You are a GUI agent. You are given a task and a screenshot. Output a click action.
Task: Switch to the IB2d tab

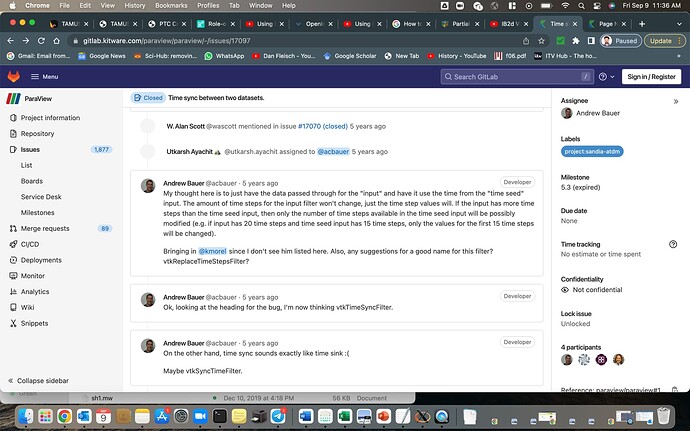tap(508, 24)
